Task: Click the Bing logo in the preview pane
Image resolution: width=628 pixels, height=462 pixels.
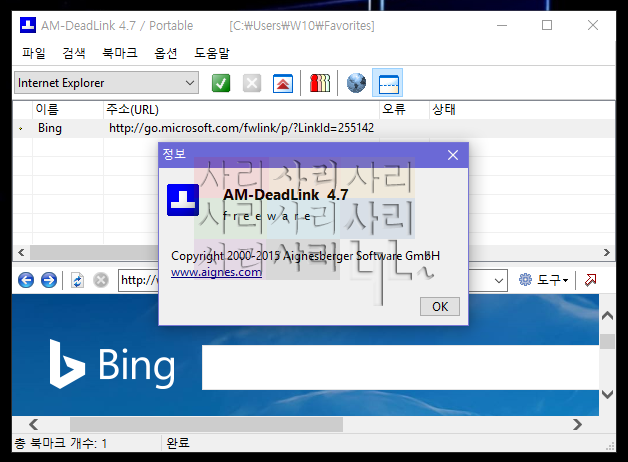Action: point(112,364)
